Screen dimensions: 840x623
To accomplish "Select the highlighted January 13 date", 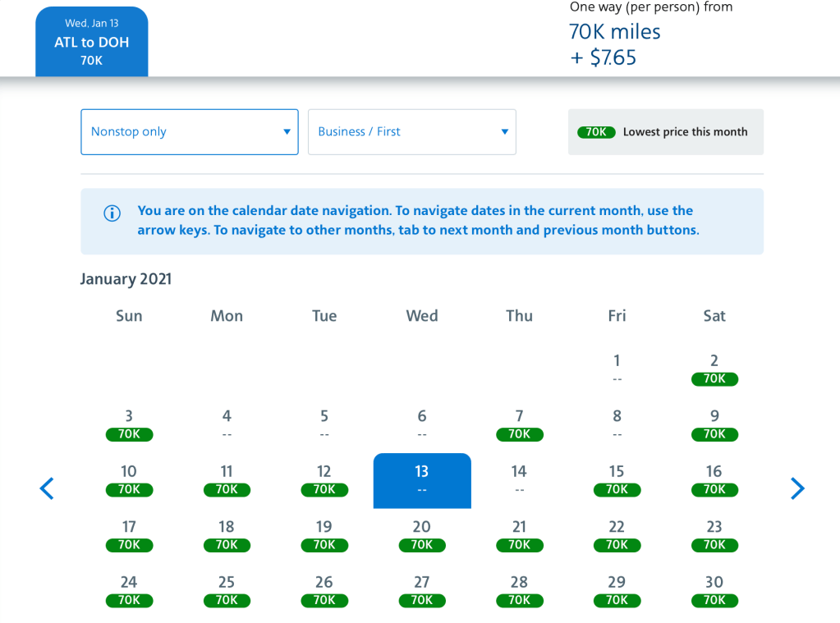I will pyautogui.click(x=422, y=480).
